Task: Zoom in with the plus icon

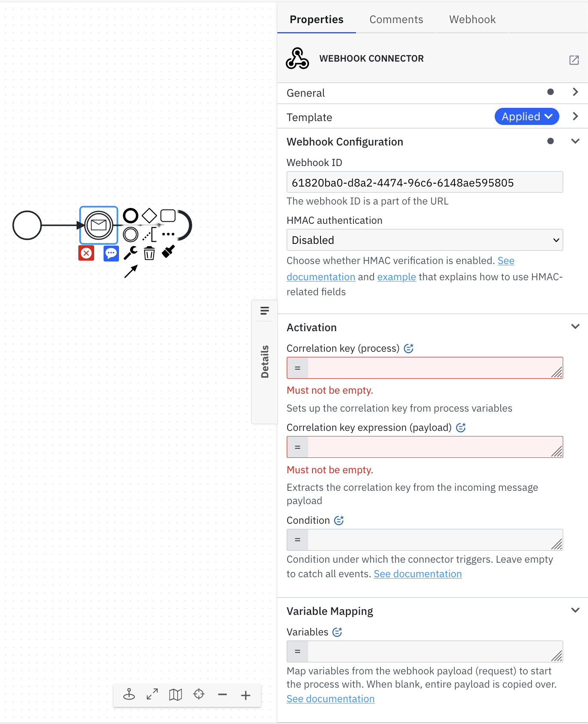Action: pyautogui.click(x=245, y=695)
